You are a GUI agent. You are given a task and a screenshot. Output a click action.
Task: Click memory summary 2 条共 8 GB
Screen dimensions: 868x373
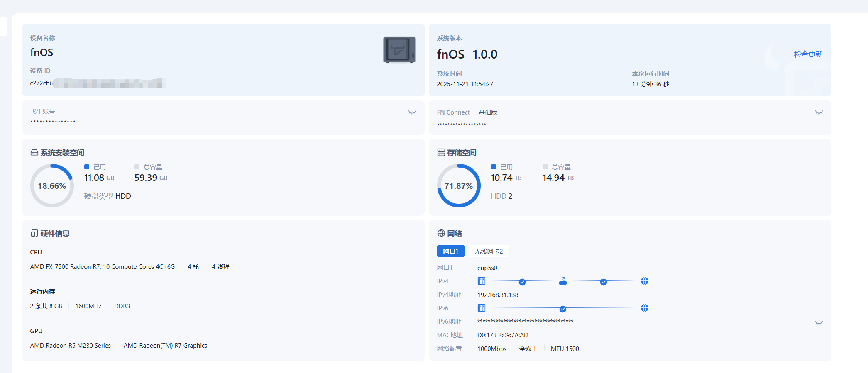pos(46,306)
